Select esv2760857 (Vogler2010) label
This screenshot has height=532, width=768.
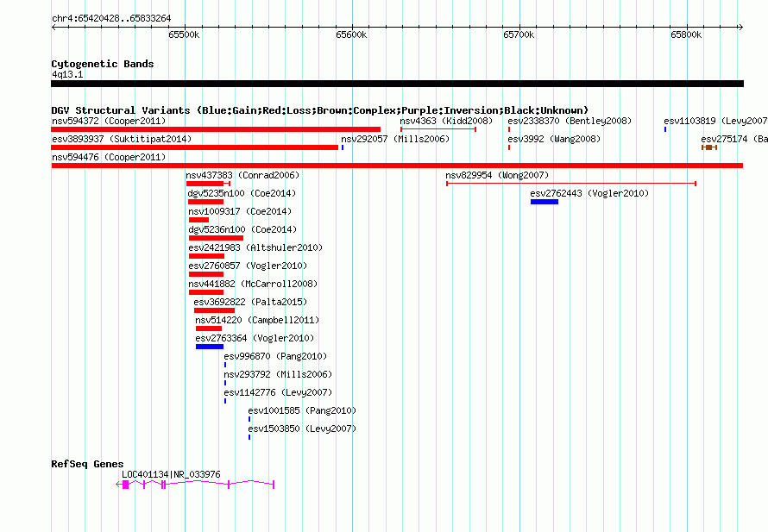(x=248, y=266)
